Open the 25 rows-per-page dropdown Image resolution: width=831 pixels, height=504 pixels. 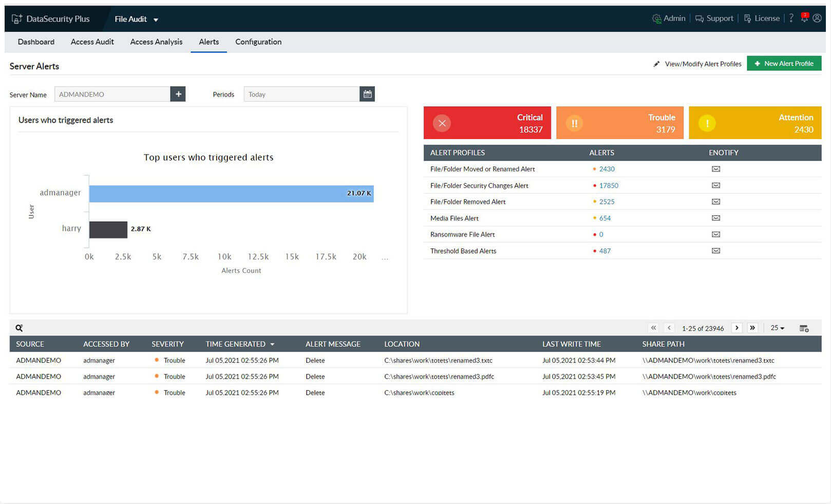coord(777,328)
